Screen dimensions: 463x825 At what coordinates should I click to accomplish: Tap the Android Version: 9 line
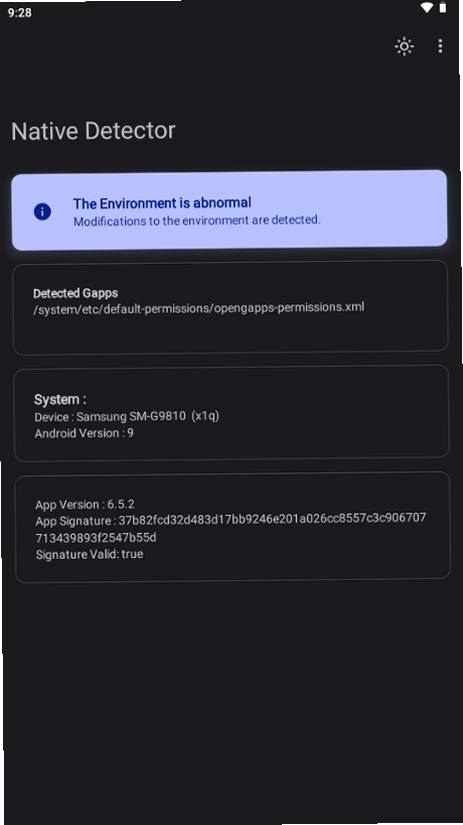(x=84, y=434)
